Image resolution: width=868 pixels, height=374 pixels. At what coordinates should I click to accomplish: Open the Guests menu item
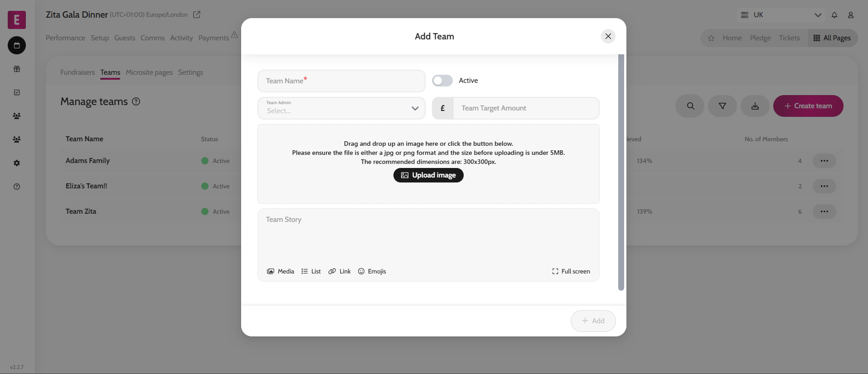pyautogui.click(x=125, y=38)
